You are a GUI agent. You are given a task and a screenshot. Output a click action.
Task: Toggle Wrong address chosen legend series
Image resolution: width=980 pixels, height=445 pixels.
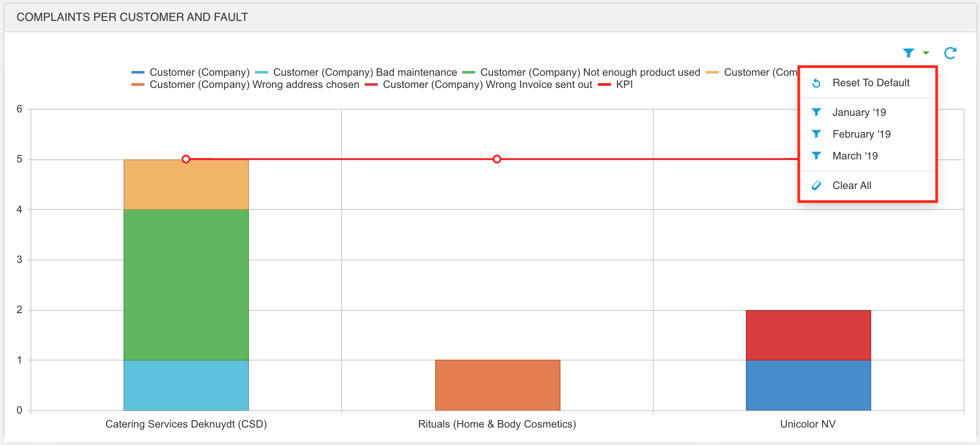point(245,84)
